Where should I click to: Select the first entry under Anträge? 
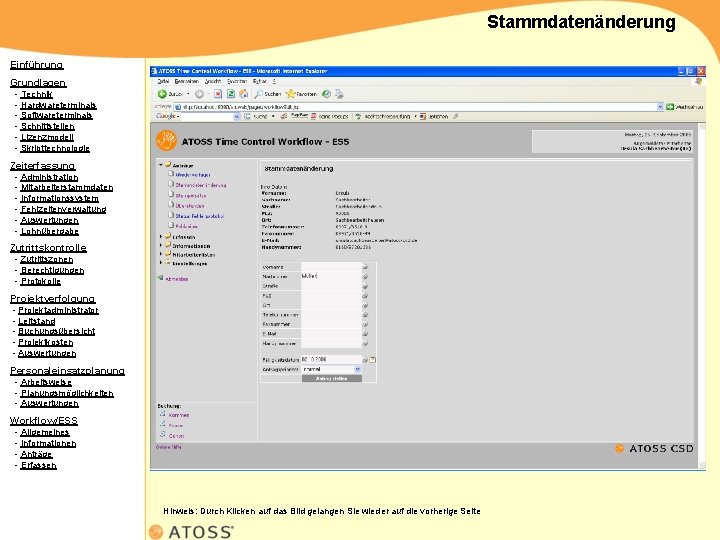tap(193, 174)
